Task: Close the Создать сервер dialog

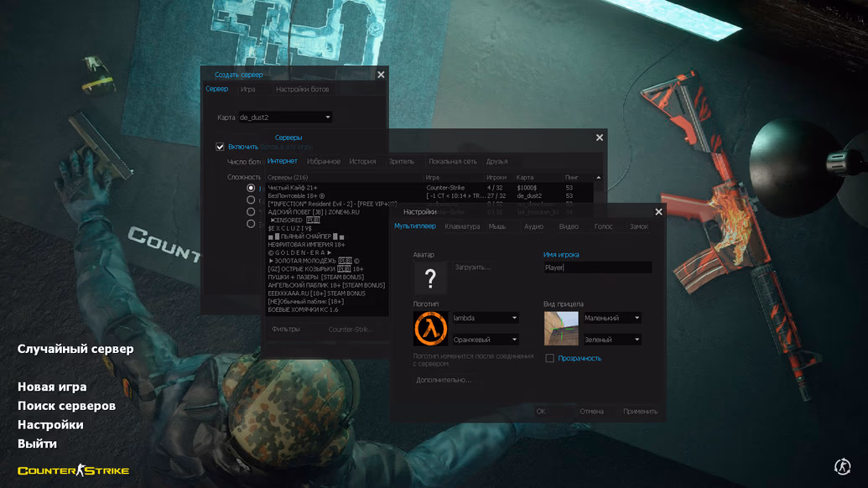Action: [x=381, y=75]
